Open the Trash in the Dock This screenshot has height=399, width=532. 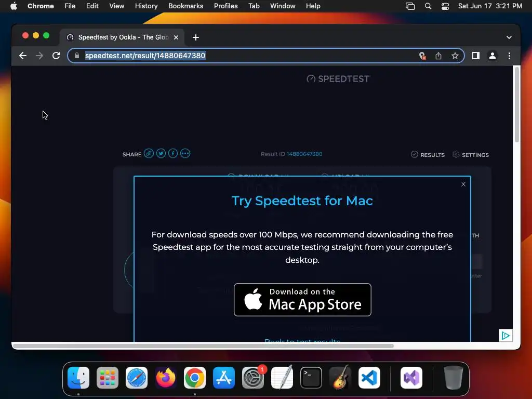pos(453,378)
